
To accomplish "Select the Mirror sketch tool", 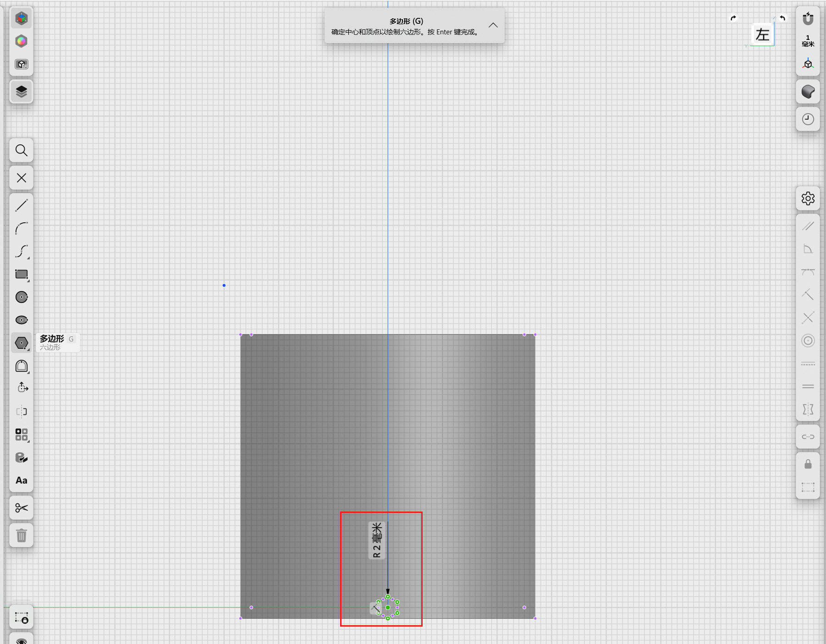I will point(22,412).
